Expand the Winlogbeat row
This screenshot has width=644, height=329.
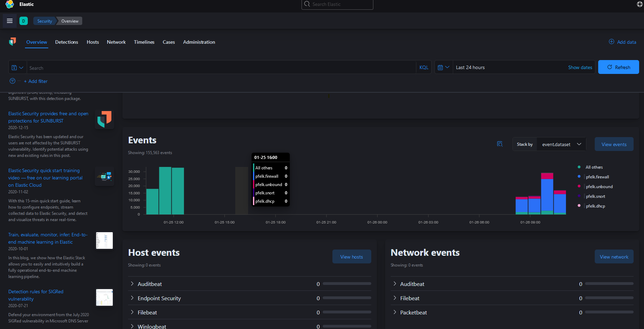(132, 326)
